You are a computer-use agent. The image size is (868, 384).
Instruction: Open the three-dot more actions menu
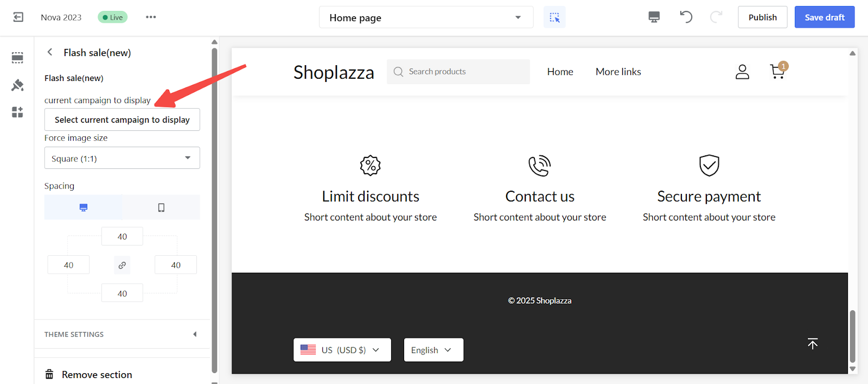pyautogui.click(x=151, y=17)
